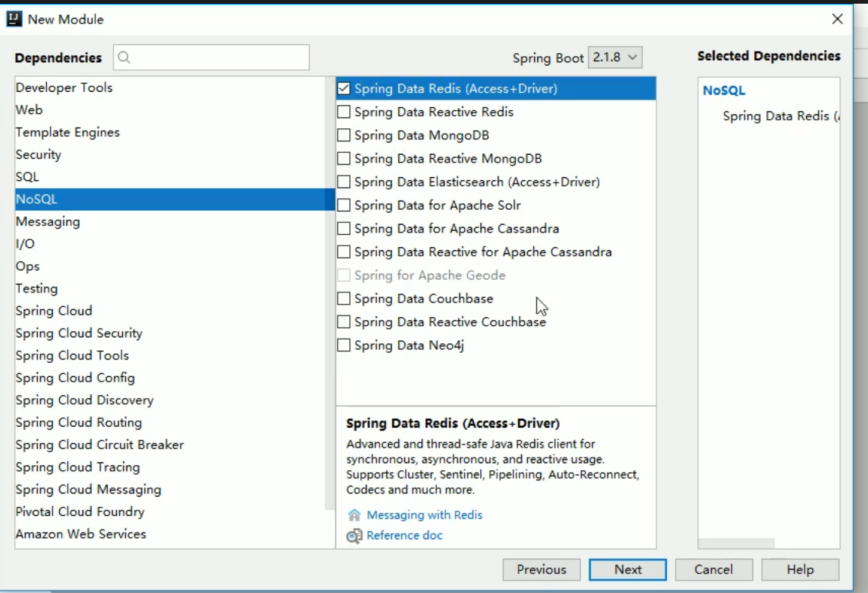Choose the Spring Cloud Config category
Image resolution: width=868 pixels, height=593 pixels.
[75, 378]
